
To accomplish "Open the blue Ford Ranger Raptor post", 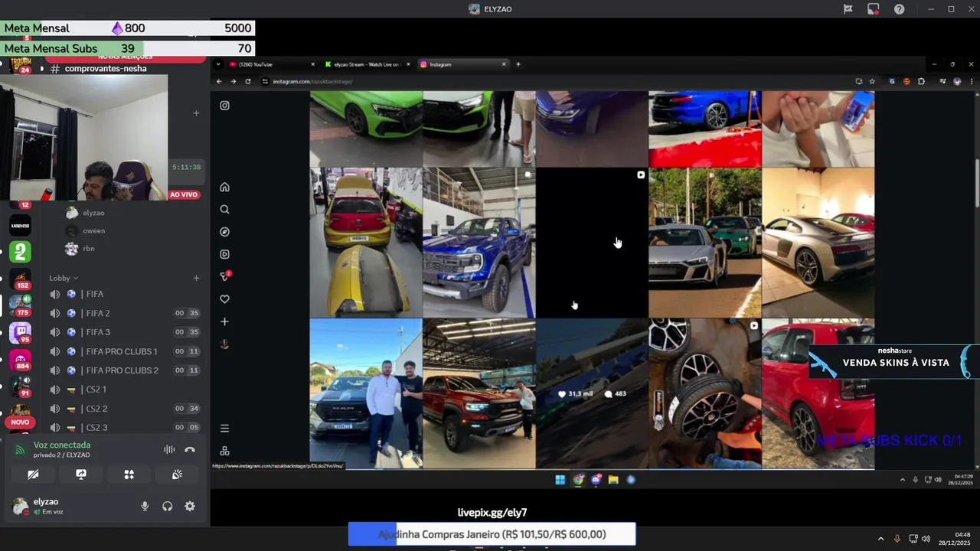I will pos(479,242).
